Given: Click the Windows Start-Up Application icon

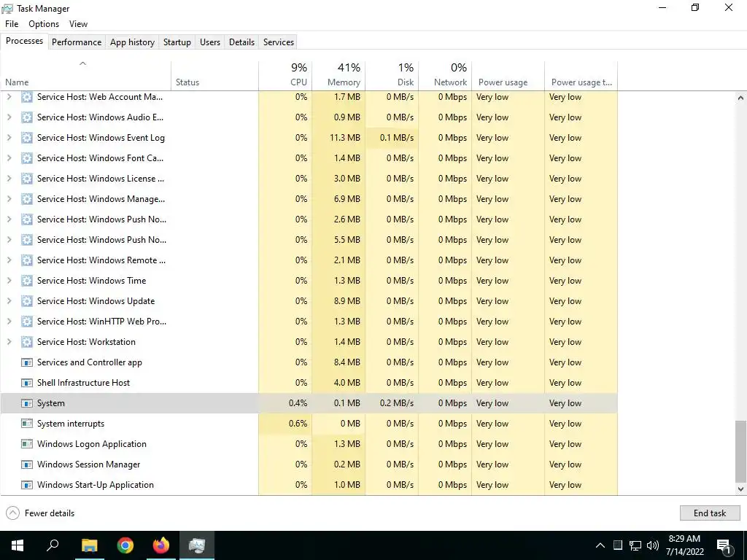Looking at the screenshot, I should [x=27, y=485].
